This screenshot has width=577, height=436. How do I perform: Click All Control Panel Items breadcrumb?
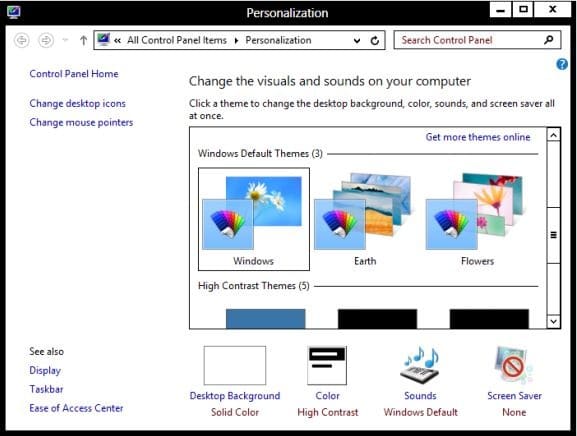point(177,40)
